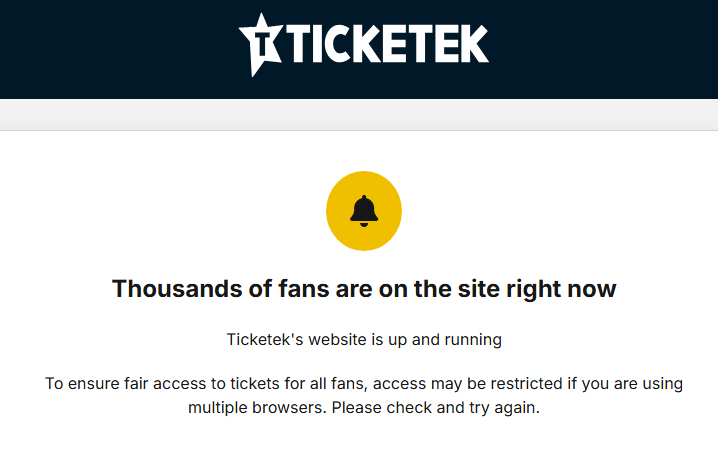Click the light gray strip below header
Screen dimensions: 718x451
359,115
